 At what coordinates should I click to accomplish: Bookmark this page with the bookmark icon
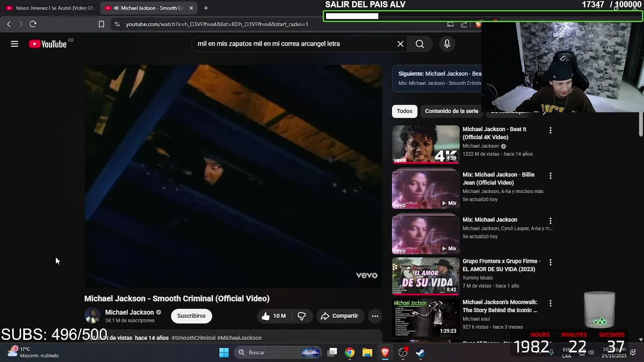click(101, 24)
